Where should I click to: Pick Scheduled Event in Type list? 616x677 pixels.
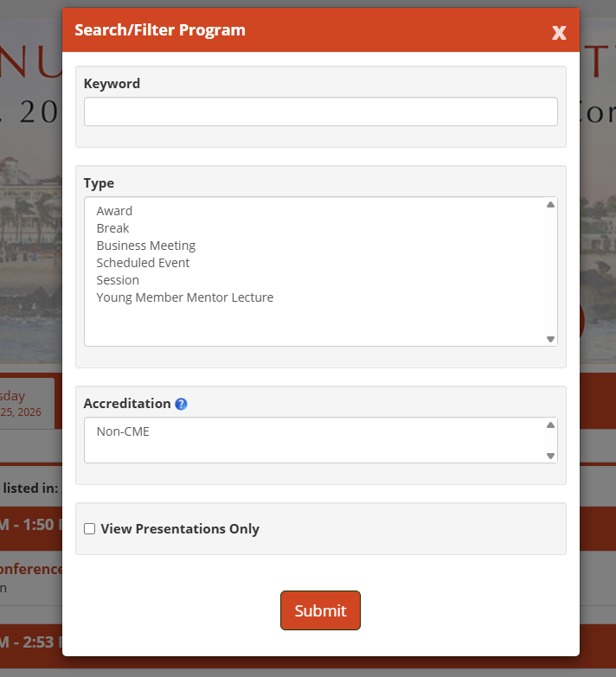[143, 263]
